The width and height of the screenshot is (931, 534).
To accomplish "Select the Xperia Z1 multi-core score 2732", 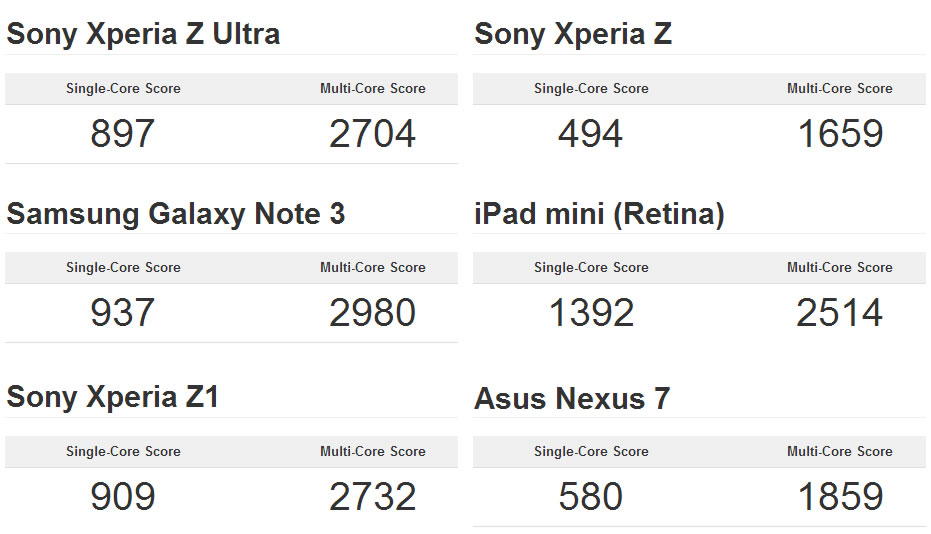I will [x=372, y=497].
